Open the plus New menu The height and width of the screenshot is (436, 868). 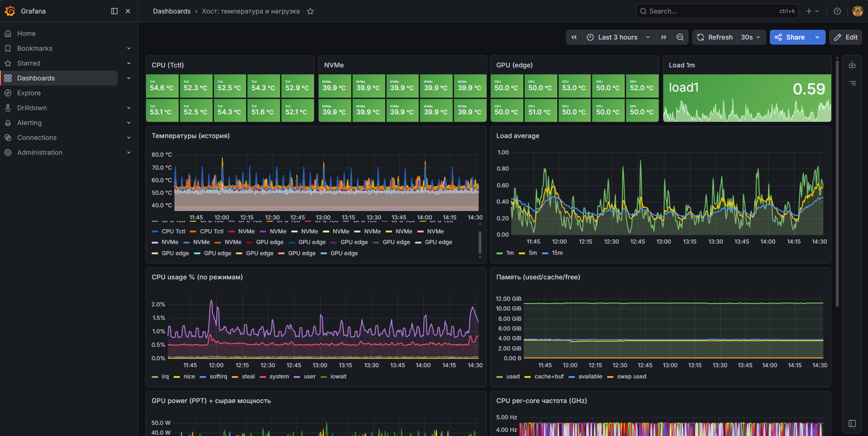click(x=812, y=11)
